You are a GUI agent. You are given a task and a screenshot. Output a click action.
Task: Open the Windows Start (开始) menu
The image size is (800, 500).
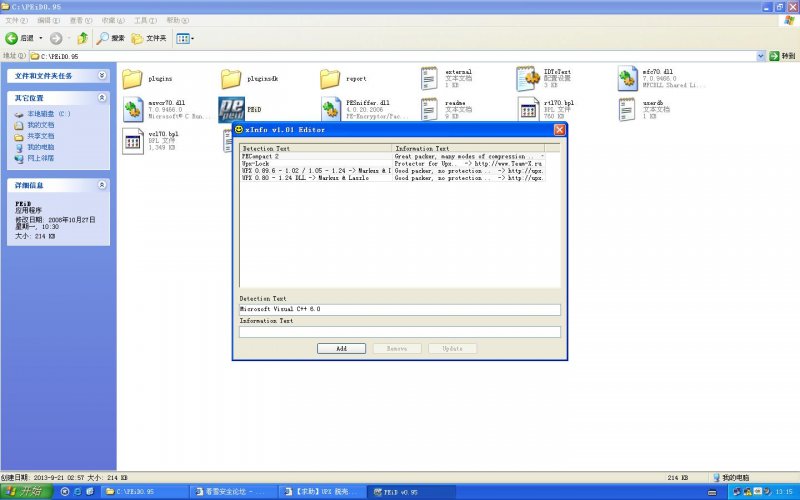point(27,492)
